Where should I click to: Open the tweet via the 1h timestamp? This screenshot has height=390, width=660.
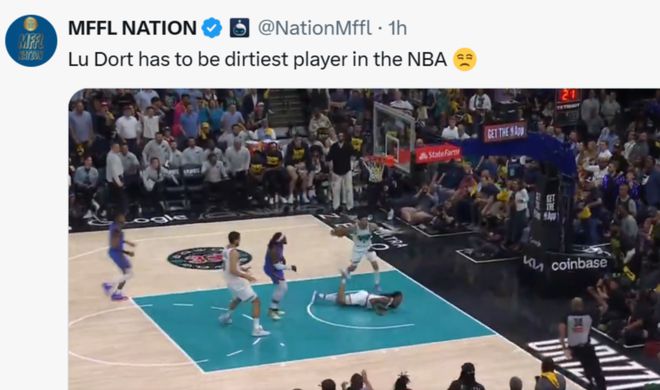(x=397, y=28)
